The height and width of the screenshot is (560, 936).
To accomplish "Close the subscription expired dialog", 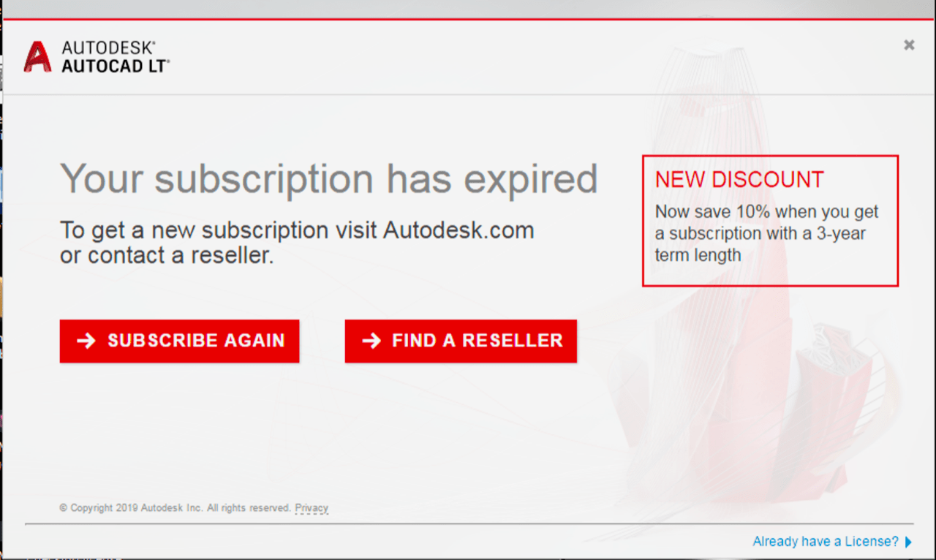I will pos(909,45).
